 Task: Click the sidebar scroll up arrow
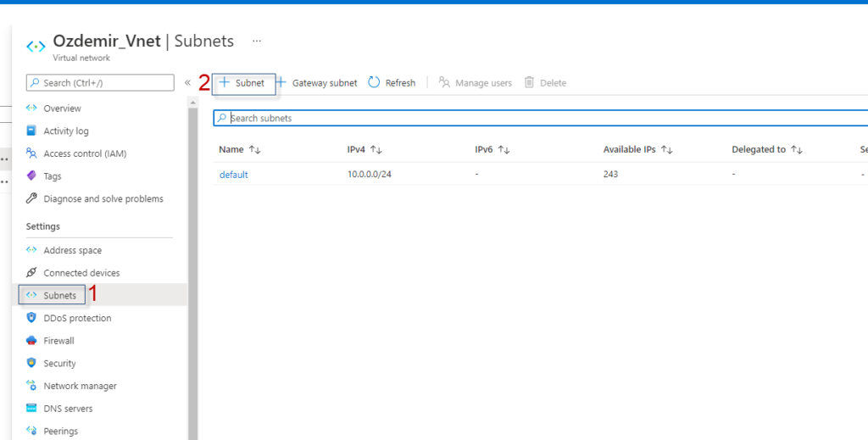pyautogui.click(x=192, y=103)
